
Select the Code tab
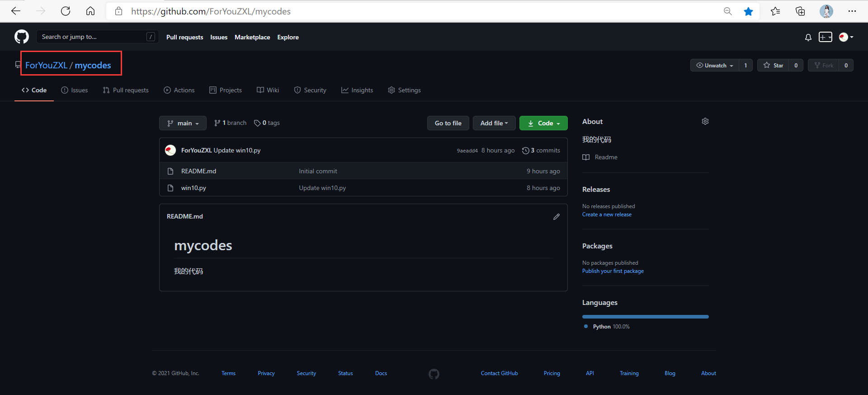(x=34, y=90)
